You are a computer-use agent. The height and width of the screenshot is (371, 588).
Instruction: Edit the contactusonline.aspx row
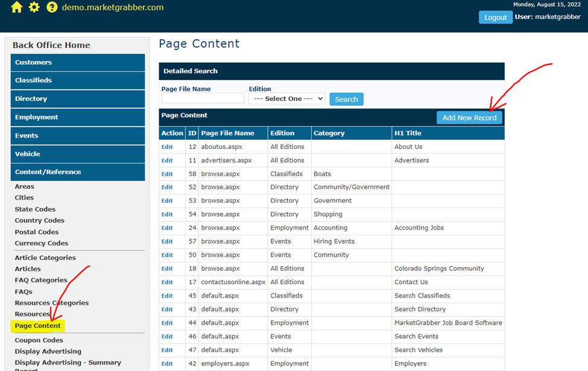(x=167, y=282)
